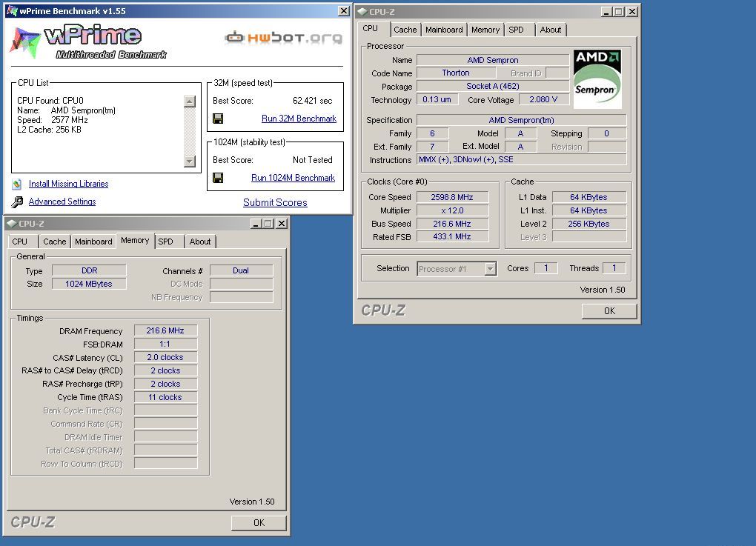The height and width of the screenshot is (546, 756).
Task: Click the Install Missing Libraries icon
Action: [17, 184]
